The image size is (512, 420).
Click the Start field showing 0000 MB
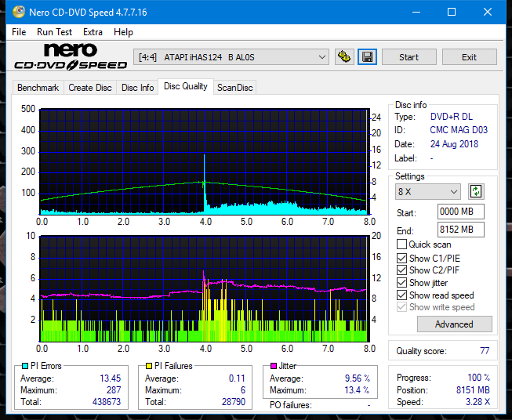click(461, 212)
